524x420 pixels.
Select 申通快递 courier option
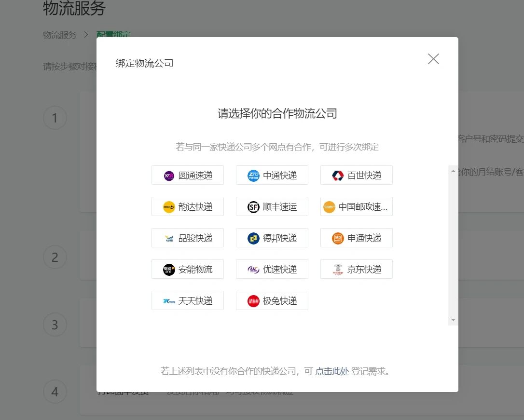pyautogui.click(x=357, y=238)
